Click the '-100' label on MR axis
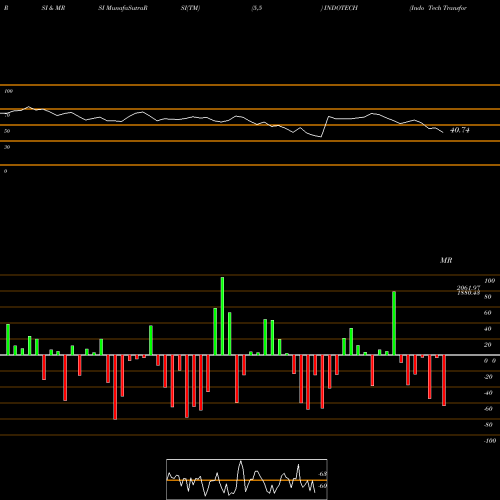The image size is (500, 500). 490,441
